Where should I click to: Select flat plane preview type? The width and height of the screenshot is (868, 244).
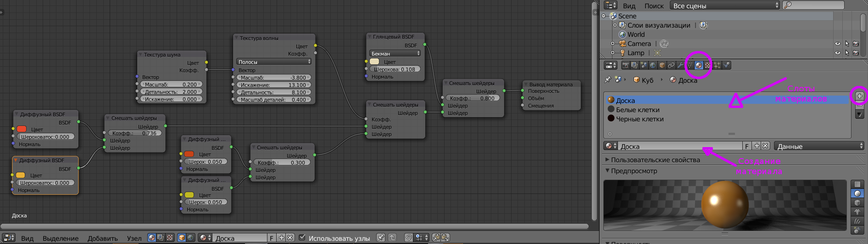(x=857, y=184)
